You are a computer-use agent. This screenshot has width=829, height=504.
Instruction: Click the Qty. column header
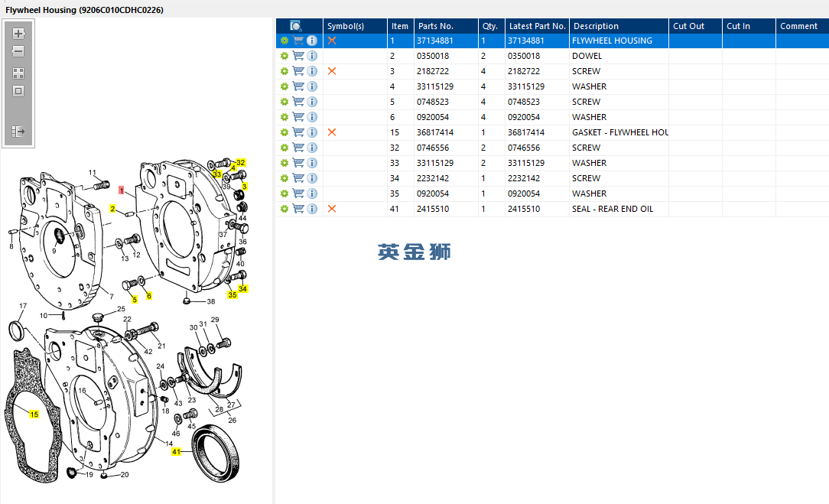[490, 26]
